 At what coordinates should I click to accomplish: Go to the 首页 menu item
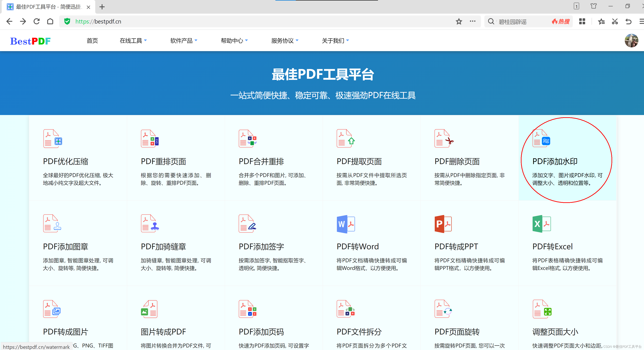[x=92, y=41]
